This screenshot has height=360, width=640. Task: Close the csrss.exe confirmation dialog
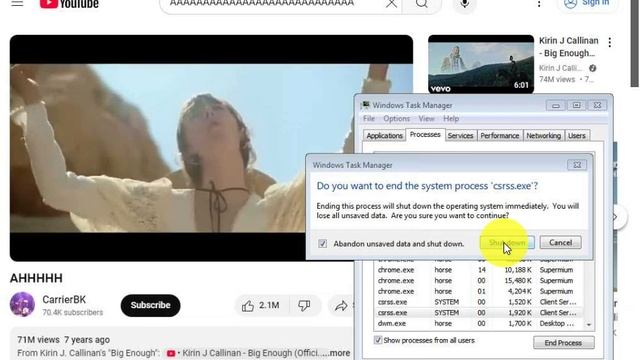577,165
